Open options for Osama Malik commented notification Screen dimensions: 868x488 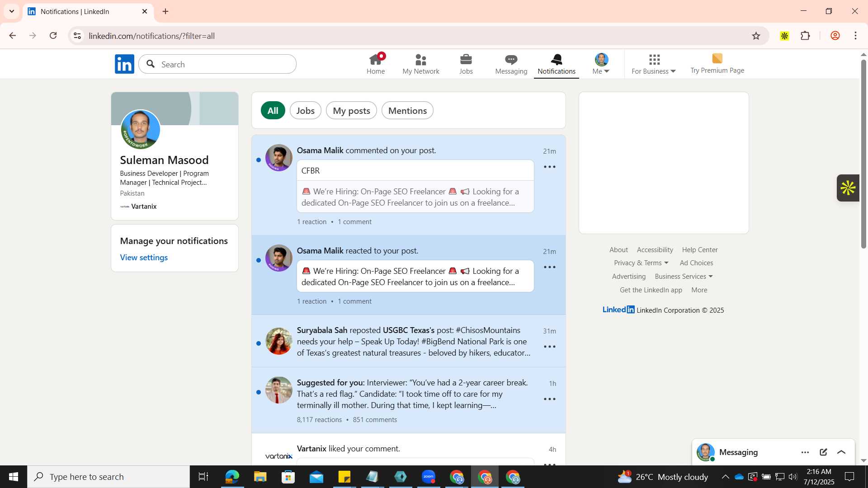[x=550, y=167]
